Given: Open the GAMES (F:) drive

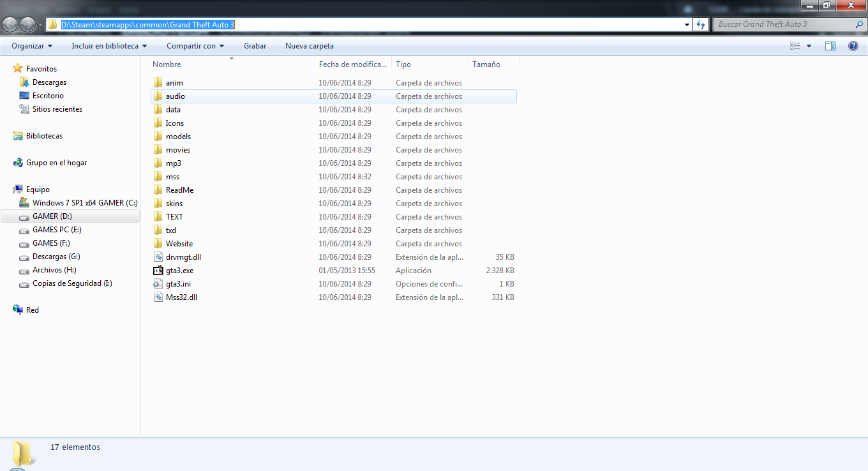Looking at the screenshot, I should pyautogui.click(x=51, y=243).
